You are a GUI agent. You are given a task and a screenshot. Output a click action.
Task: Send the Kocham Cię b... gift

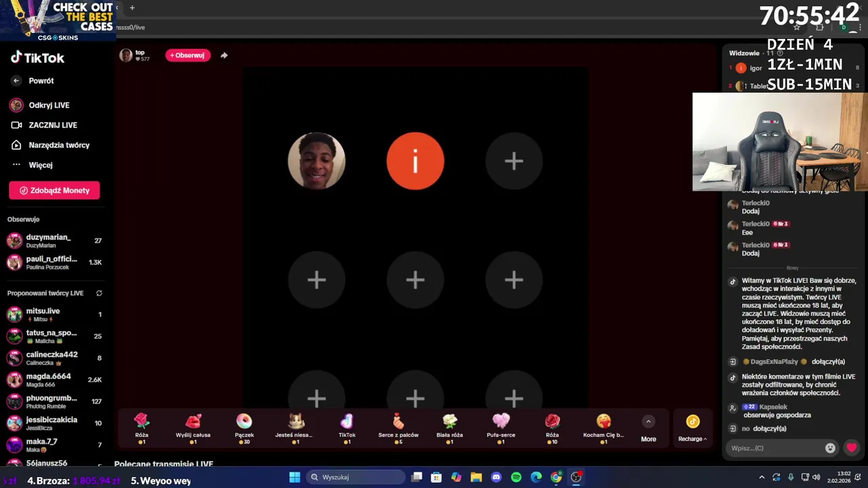click(604, 428)
